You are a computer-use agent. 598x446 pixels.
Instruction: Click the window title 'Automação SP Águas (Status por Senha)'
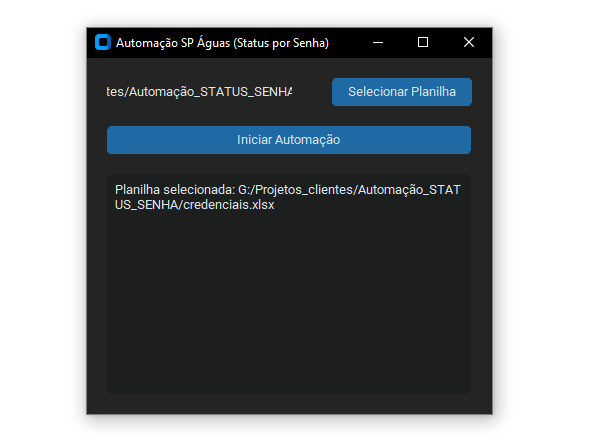(222, 43)
